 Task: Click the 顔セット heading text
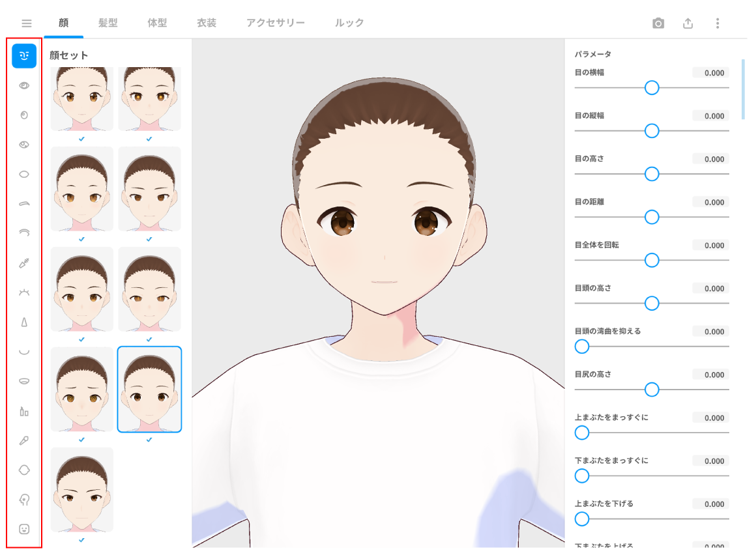[69, 55]
